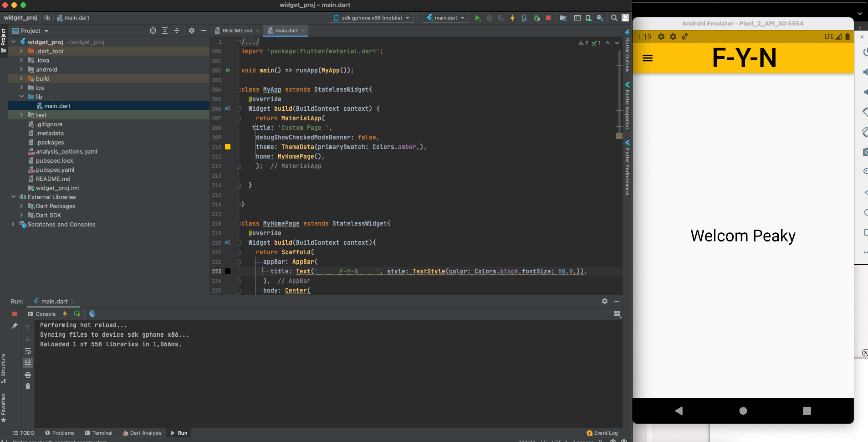Screen dimensions: 868x442
Task: Switch to the README.md editor tab
Action: point(237,31)
